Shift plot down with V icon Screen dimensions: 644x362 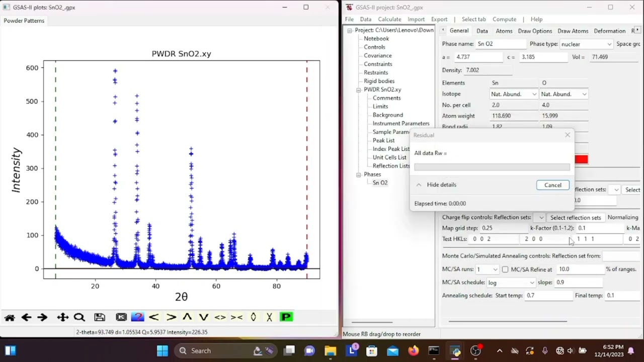click(203, 317)
